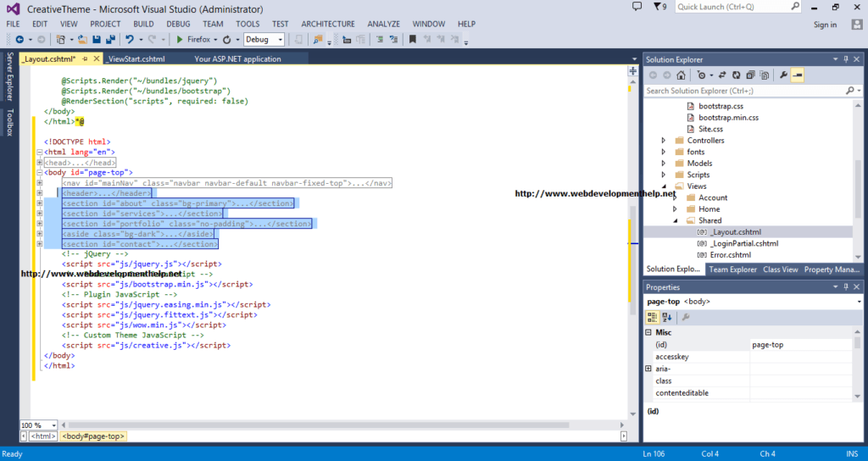Open the Toolbox side tab
This screenshot has width=868, height=461.
(9, 122)
